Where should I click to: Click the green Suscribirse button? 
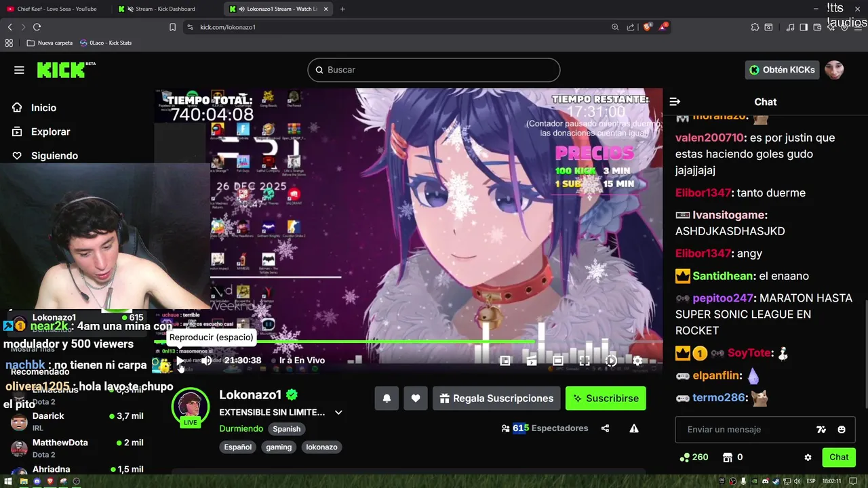pos(606,399)
